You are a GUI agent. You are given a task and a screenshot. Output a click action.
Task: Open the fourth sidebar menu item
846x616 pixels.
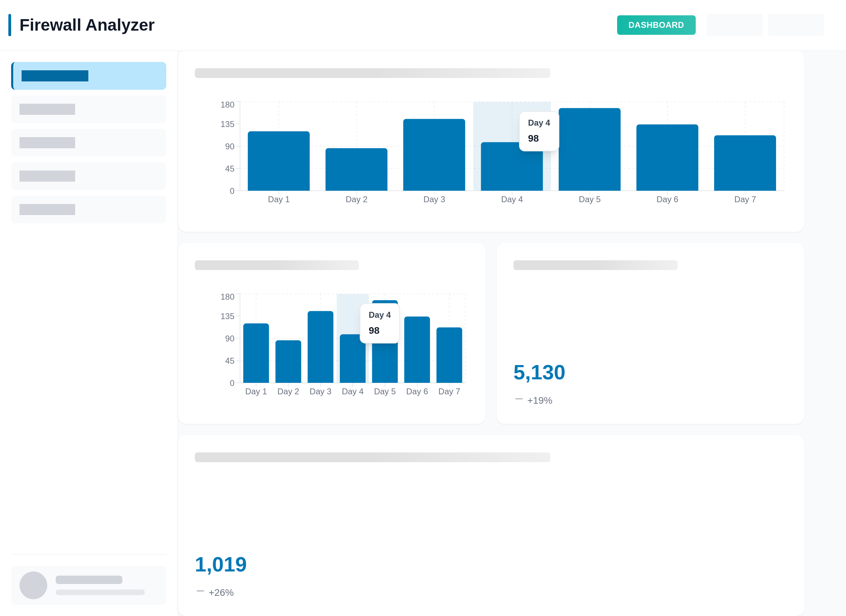pos(89,176)
